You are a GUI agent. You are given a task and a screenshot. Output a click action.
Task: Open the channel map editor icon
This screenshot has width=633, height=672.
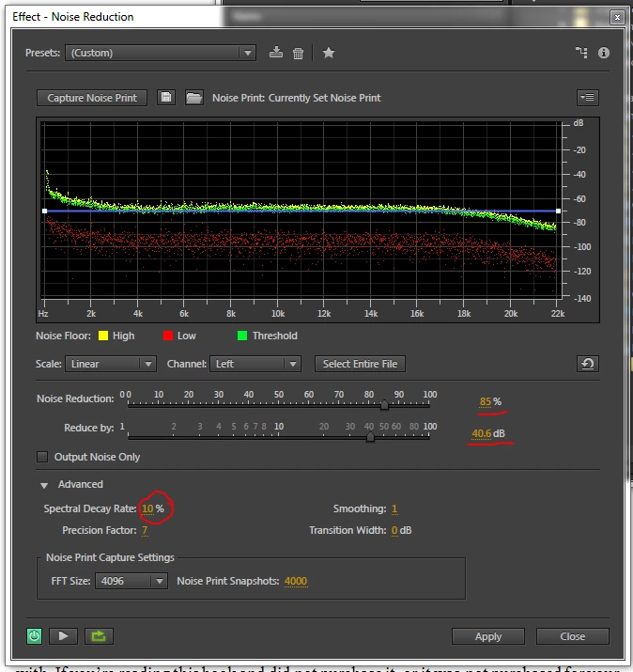[581, 53]
